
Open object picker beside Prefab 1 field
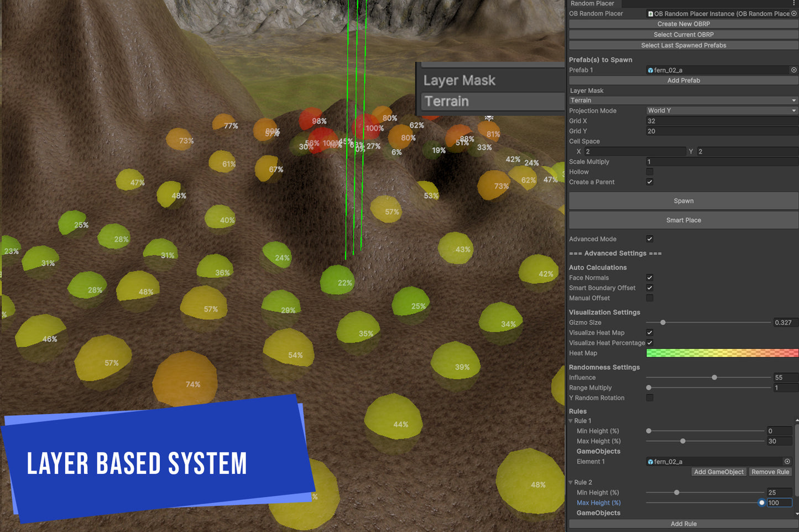(794, 70)
